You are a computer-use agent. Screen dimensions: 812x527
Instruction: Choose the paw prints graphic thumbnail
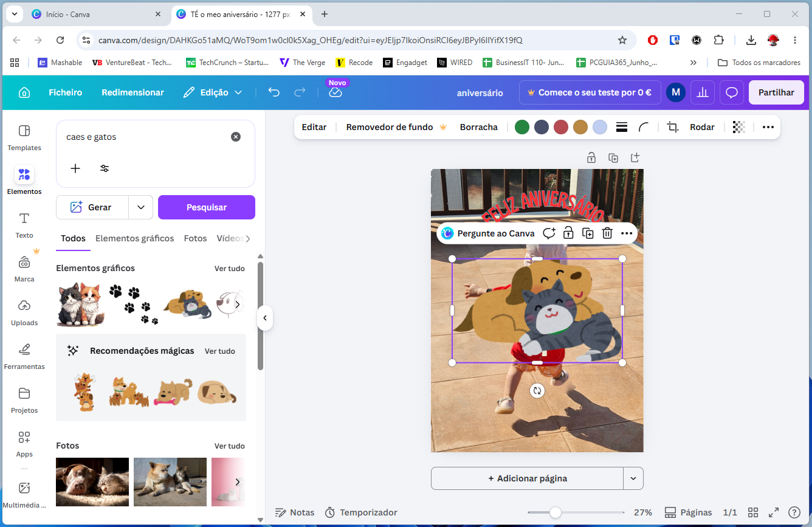(134, 305)
